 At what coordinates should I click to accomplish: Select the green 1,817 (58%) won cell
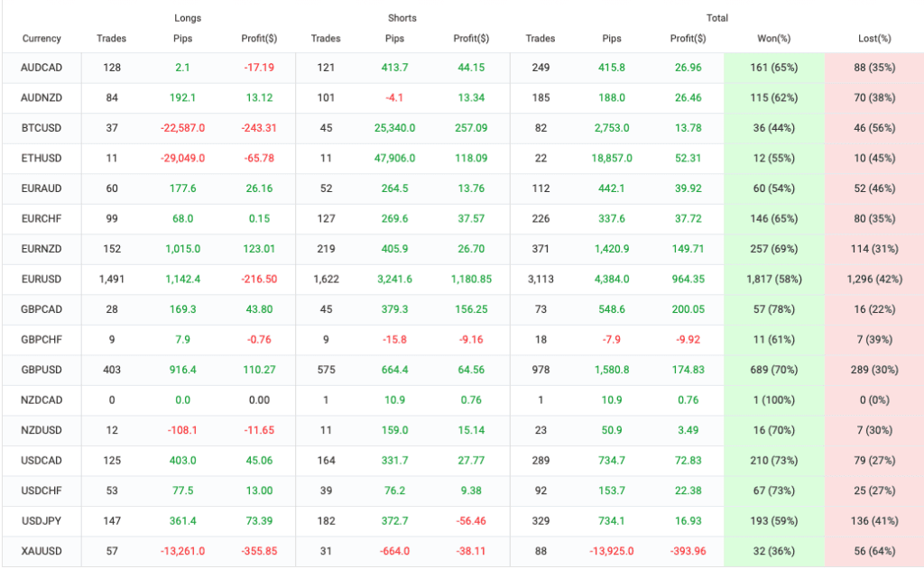coord(773,280)
